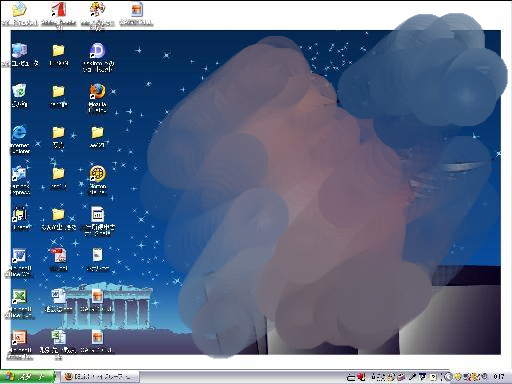Launch the Microsoft Word shortcut
512x384 pixels.
coord(19,256)
